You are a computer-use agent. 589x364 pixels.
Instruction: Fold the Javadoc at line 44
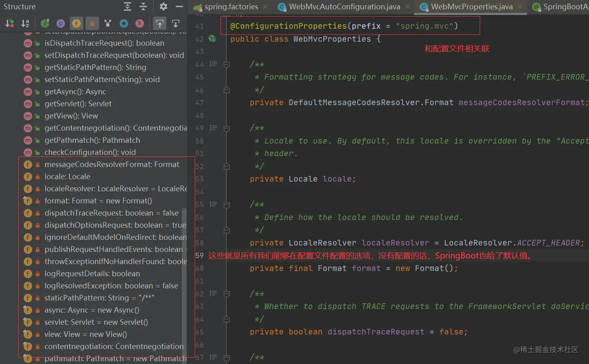pos(227,64)
